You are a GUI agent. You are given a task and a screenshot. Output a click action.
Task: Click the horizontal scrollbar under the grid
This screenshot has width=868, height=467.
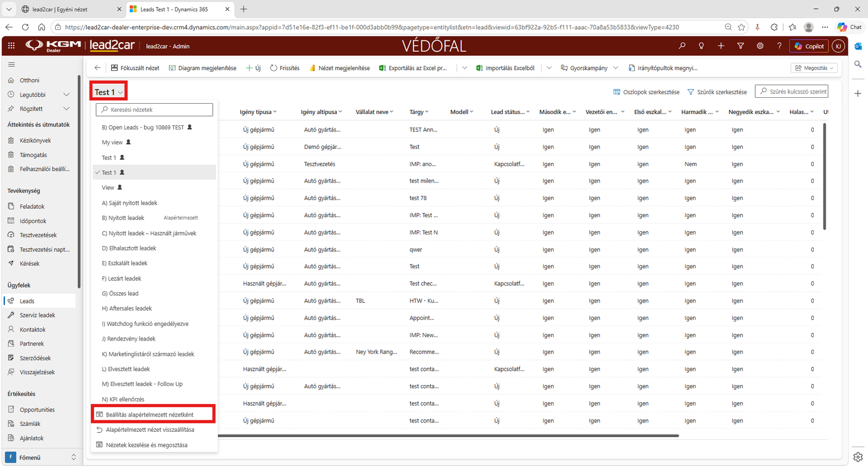(x=448, y=436)
